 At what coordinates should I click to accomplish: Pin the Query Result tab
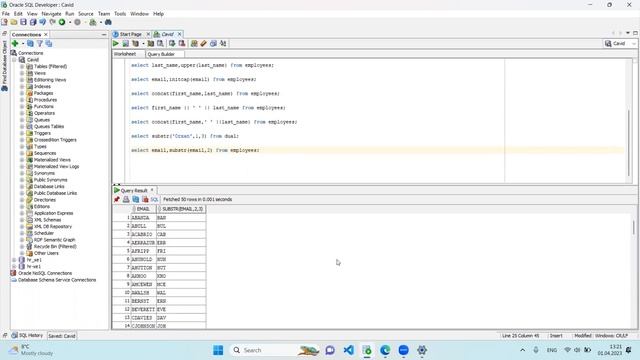pyautogui.click(x=117, y=199)
